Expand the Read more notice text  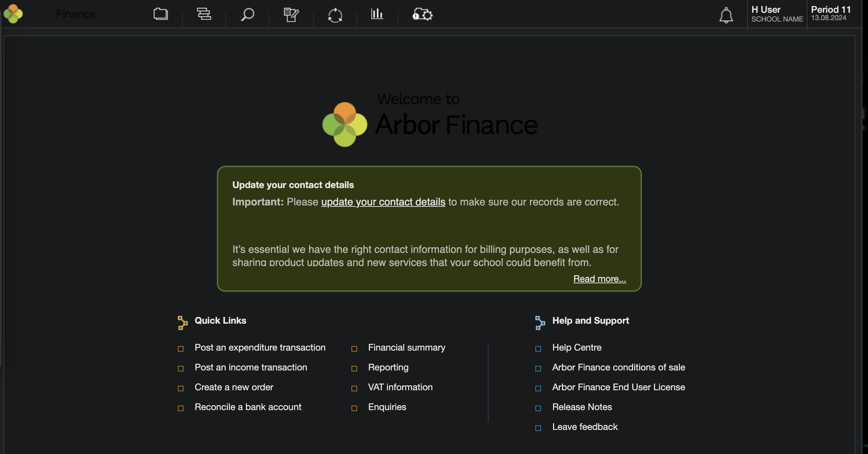tap(599, 279)
